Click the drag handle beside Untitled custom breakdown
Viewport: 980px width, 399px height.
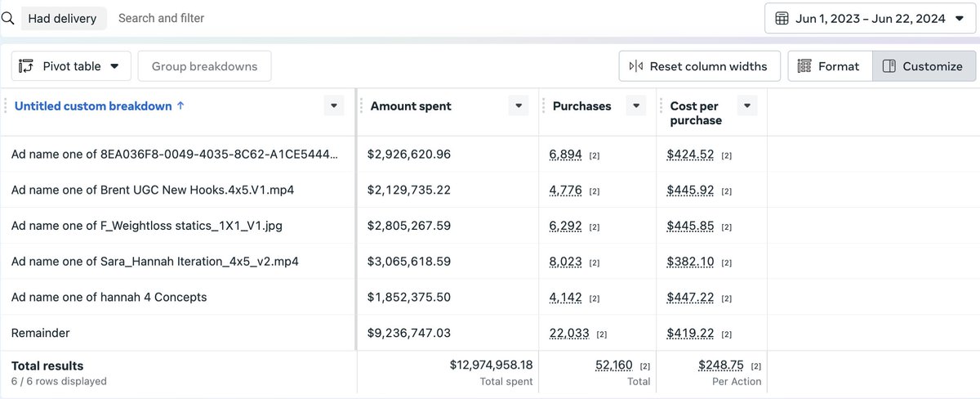coord(7,105)
